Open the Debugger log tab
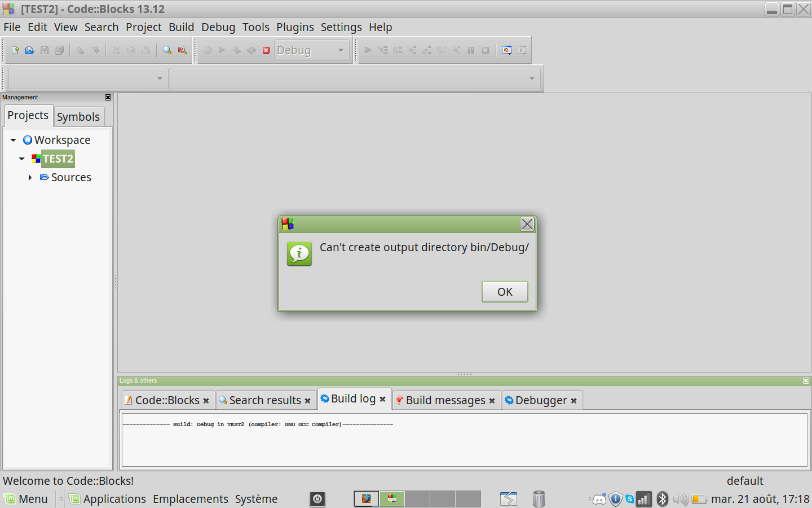Viewport: 812px width, 508px height. click(541, 400)
